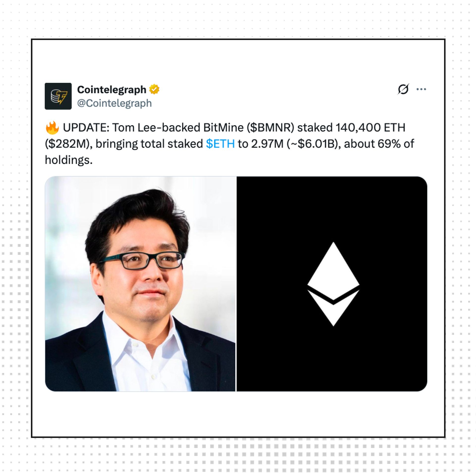The width and height of the screenshot is (476, 476).
Task: Click the 140,400 ETH amount
Action: [370, 128]
